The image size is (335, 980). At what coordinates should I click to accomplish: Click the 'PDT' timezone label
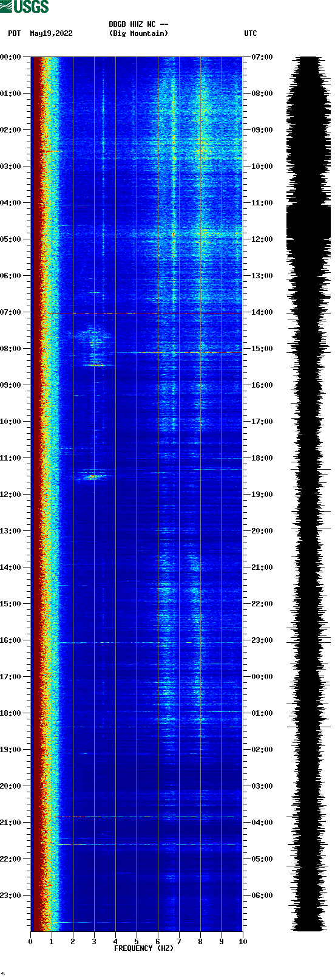[14, 33]
